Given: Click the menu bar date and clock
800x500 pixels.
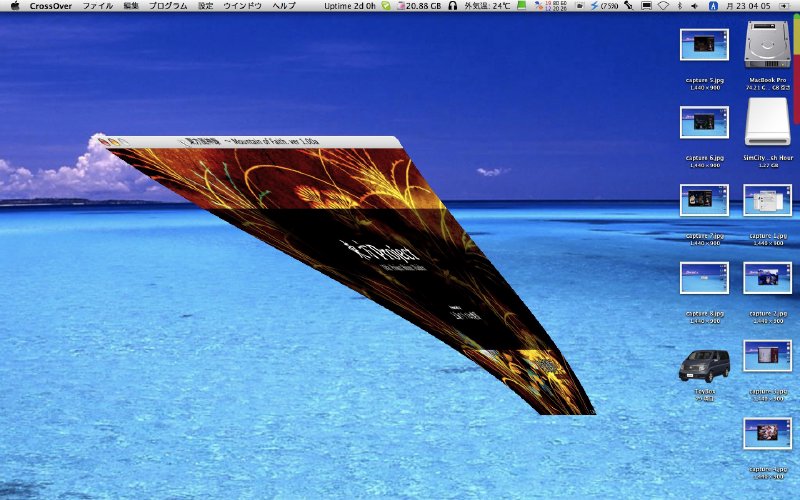Looking at the screenshot, I should point(748,6).
